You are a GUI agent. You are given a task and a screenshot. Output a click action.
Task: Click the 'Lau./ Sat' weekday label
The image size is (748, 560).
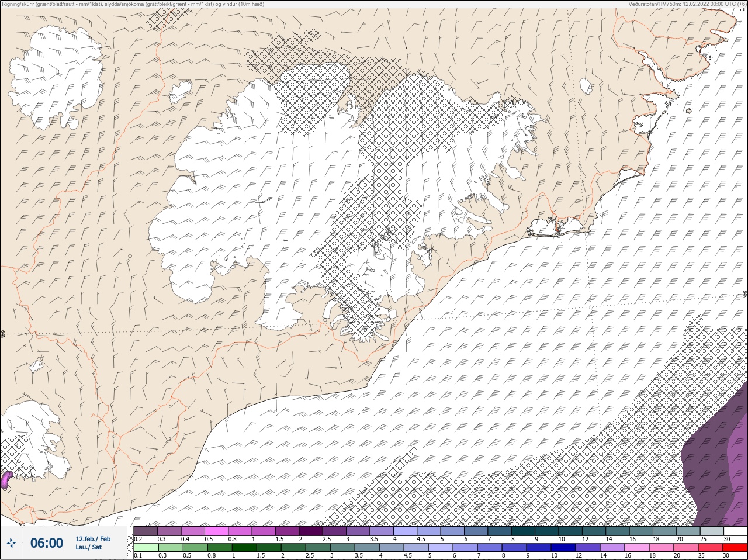[x=88, y=548]
